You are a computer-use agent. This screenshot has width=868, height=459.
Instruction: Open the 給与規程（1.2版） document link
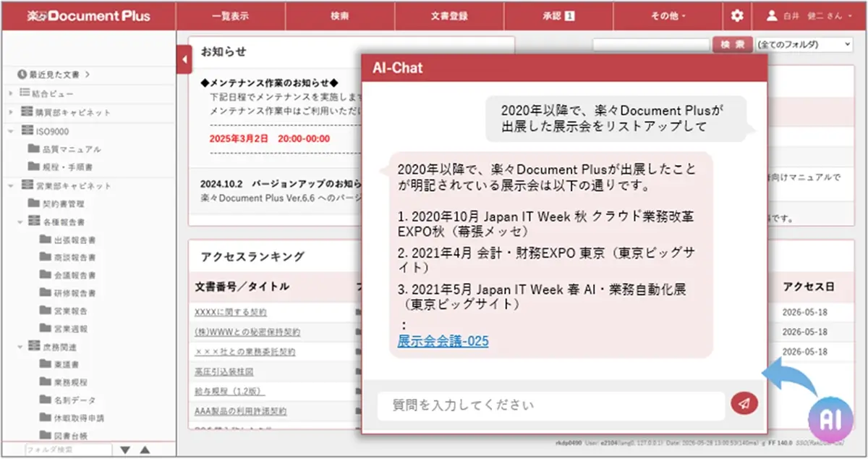pyautogui.click(x=230, y=392)
